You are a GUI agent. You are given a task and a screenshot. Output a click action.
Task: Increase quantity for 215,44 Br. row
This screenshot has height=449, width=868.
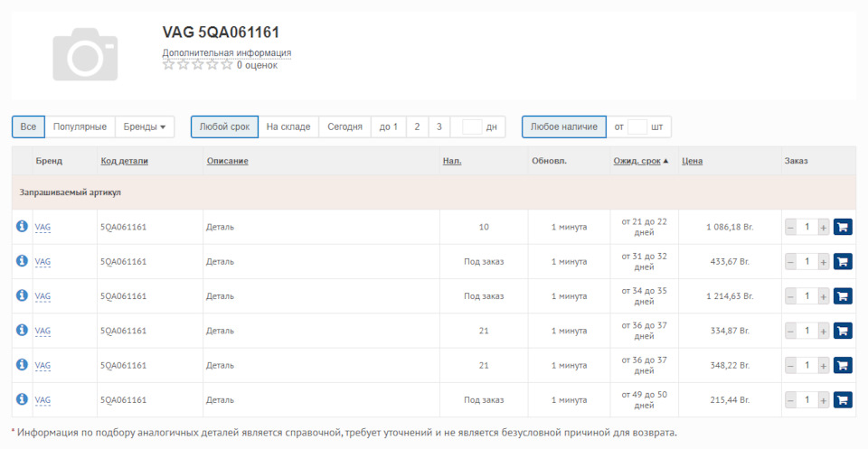pos(823,400)
